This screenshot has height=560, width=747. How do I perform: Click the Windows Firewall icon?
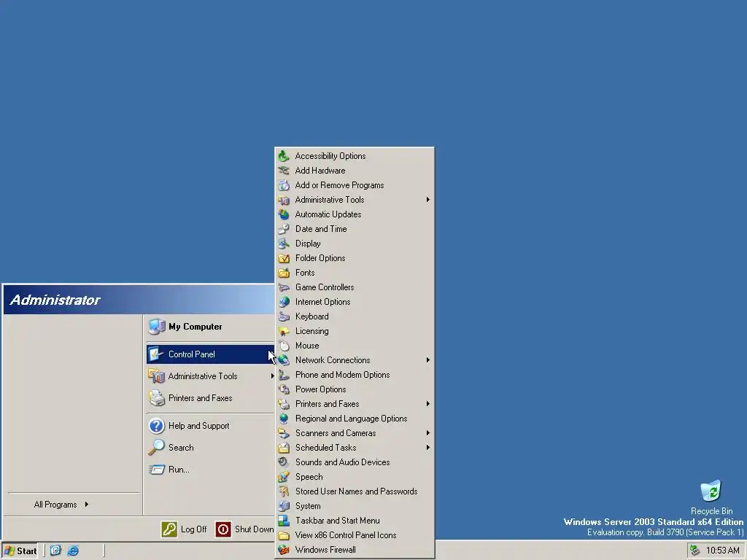point(284,550)
